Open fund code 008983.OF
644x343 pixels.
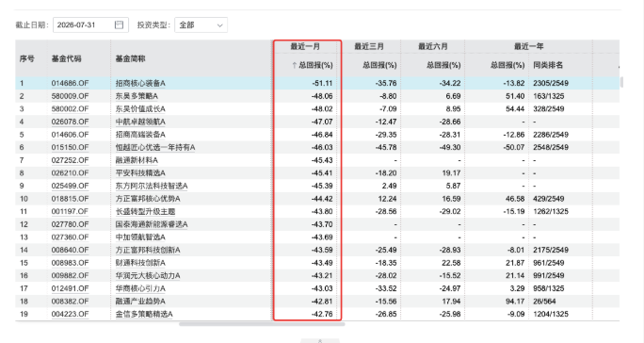70,263
